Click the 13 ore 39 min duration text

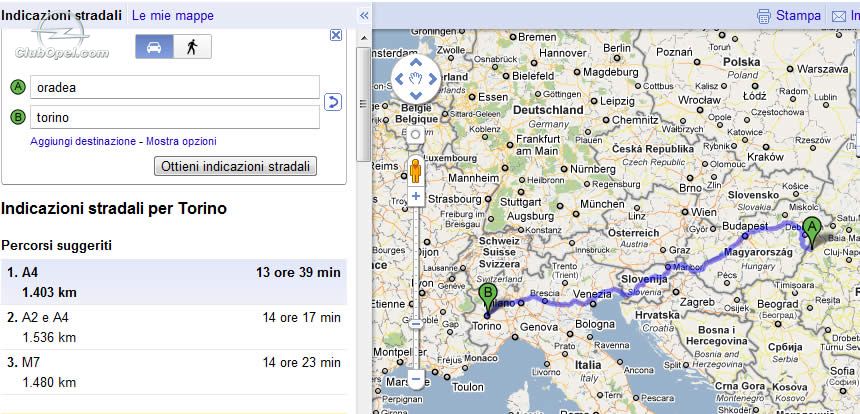298,273
